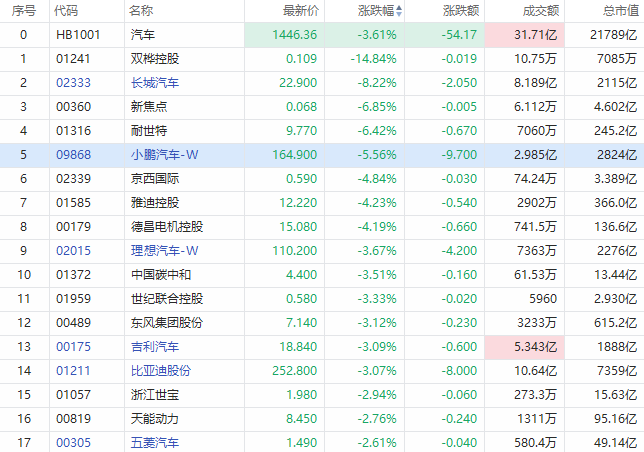Sort by 涨跌额 column header

tap(461, 11)
